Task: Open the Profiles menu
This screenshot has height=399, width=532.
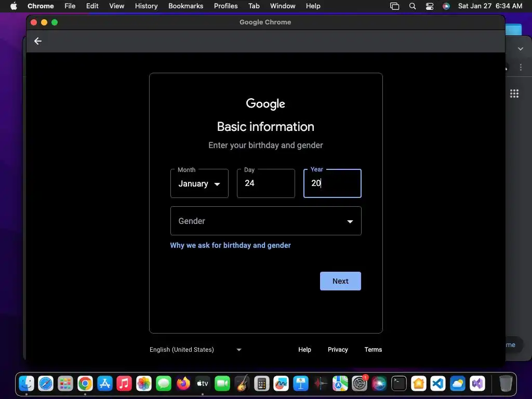Action: 225,6
